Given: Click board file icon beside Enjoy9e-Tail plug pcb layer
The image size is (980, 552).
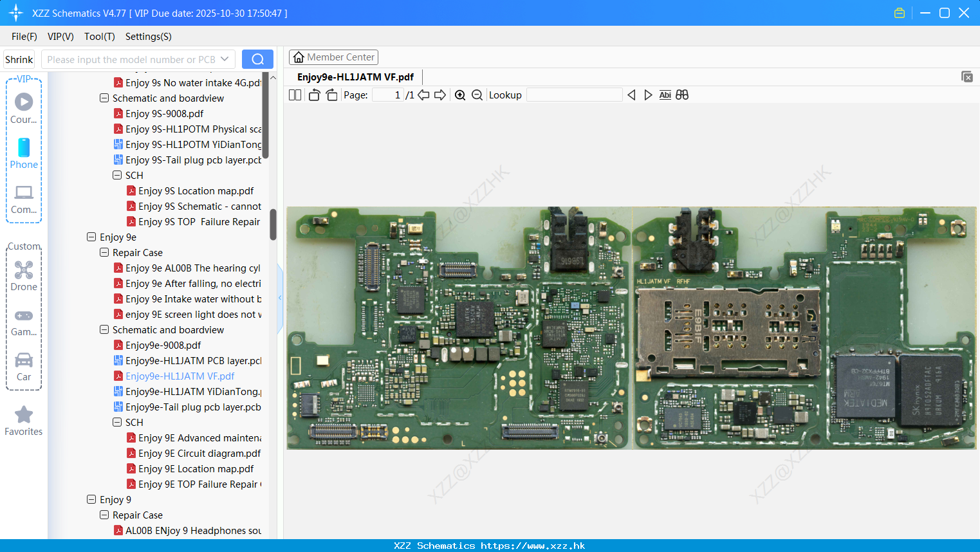Looking at the screenshot, I should 118,407.
